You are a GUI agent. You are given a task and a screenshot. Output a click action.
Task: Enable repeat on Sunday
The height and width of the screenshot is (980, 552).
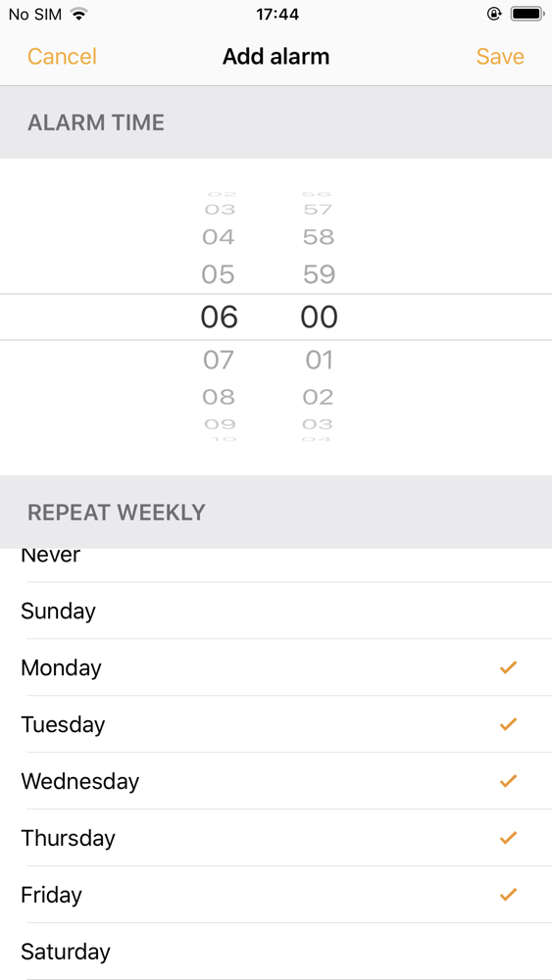[x=276, y=611]
